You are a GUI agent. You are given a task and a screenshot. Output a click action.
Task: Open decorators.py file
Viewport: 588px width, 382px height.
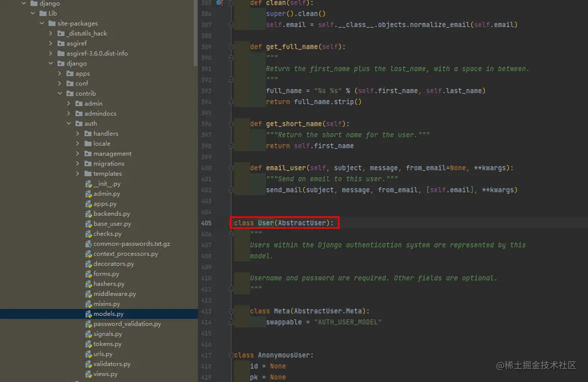113,264
